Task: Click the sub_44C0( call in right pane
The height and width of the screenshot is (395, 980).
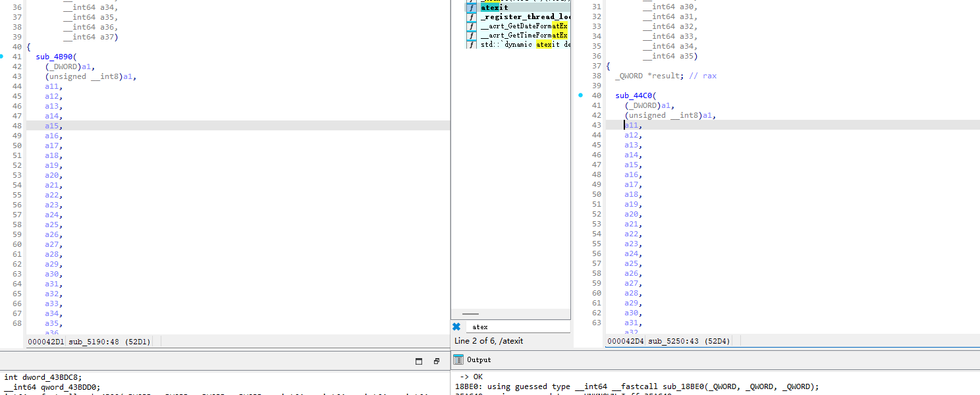Action: (x=636, y=95)
